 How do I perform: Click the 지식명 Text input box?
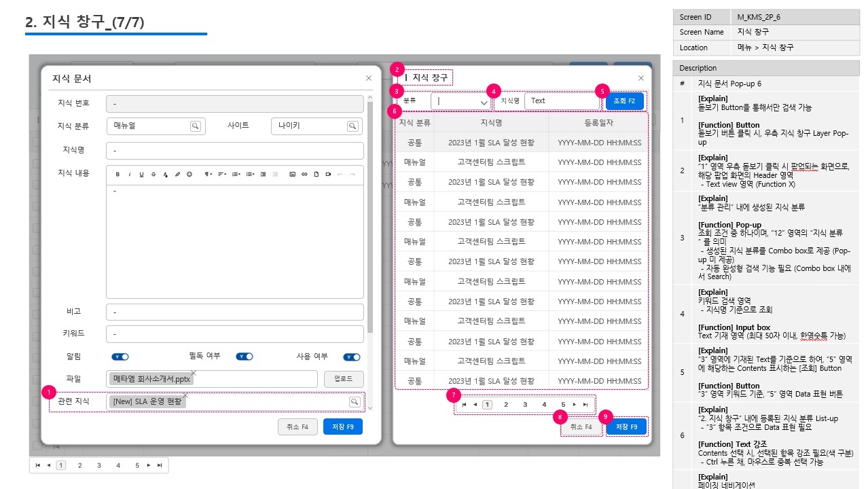click(x=561, y=101)
